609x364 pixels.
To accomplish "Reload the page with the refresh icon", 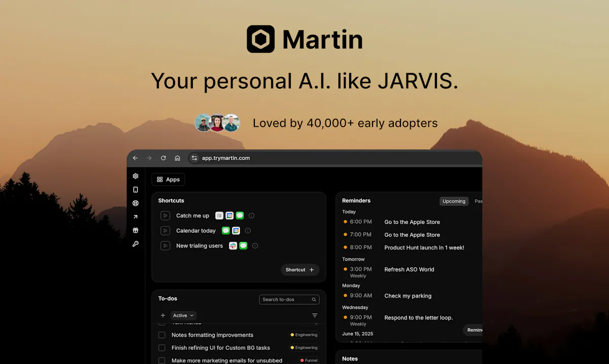I will pyautogui.click(x=163, y=158).
